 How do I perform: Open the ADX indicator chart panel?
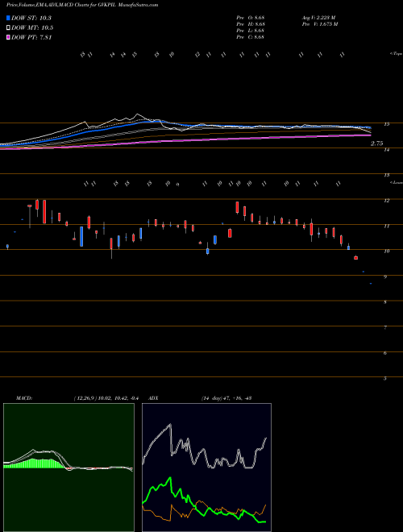click(x=206, y=468)
